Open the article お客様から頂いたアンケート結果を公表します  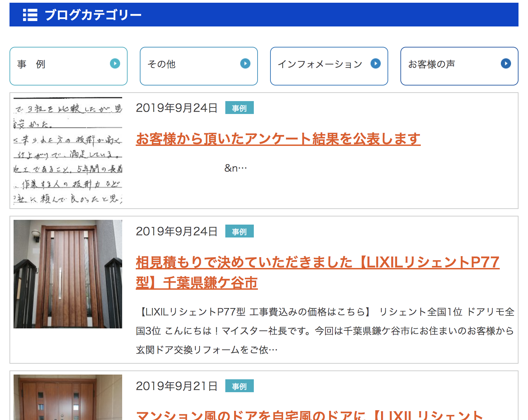coord(278,139)
